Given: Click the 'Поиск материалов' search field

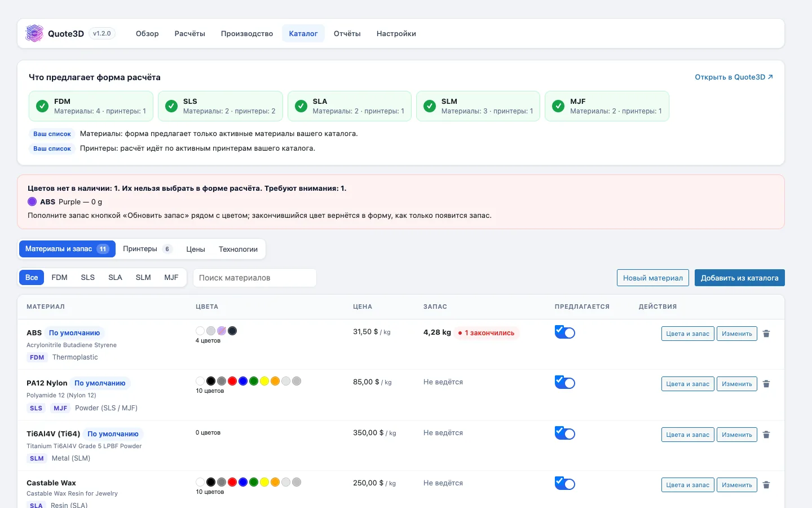Looking at the screenshot, I should 255,278.
